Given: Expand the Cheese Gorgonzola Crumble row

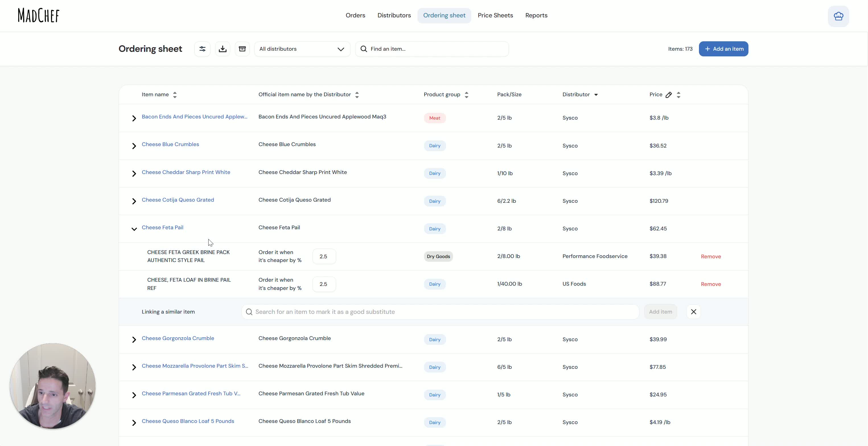Looking at the screenshot, I should tap(134, 340).
